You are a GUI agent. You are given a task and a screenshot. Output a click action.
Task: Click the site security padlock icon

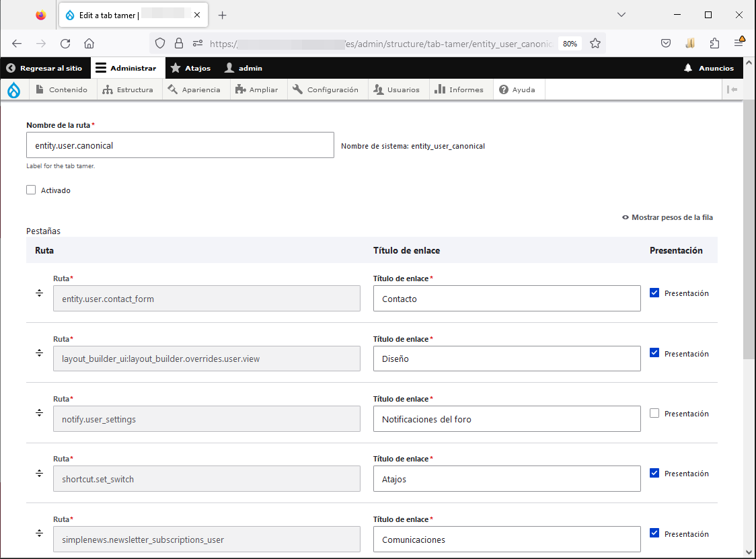tap(179, 44)
